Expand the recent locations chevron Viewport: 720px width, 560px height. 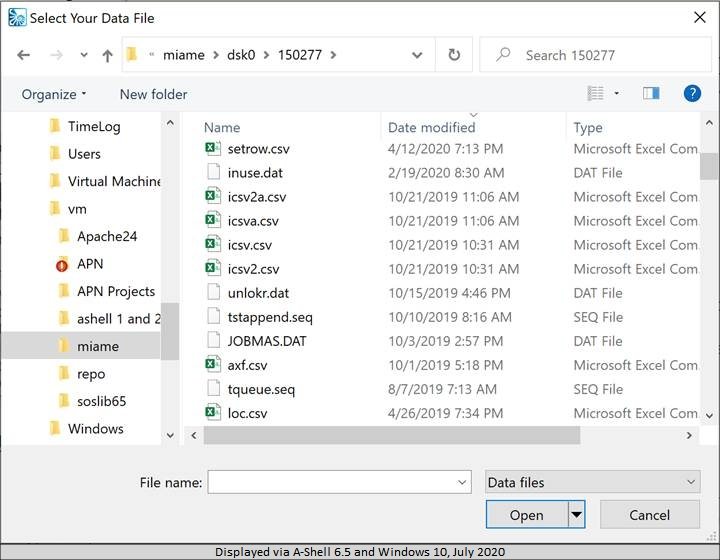pyautogui.click(x=83, y=55)
